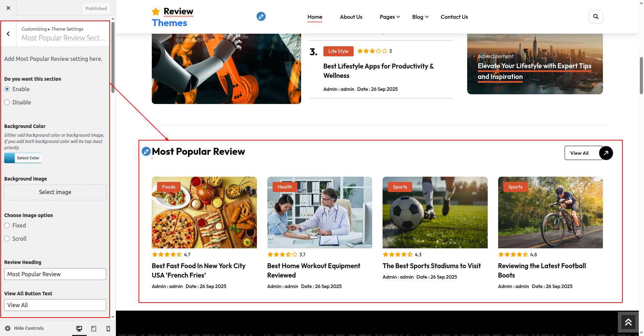The image size is (644, 336).
Task: Go back using the left chevron arrow
Action: click(8, 34)
